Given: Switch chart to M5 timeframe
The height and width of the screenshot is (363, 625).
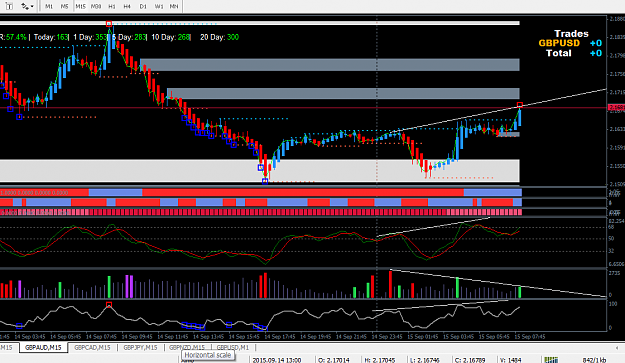Looking at the screenshot, I should [64, 6].
